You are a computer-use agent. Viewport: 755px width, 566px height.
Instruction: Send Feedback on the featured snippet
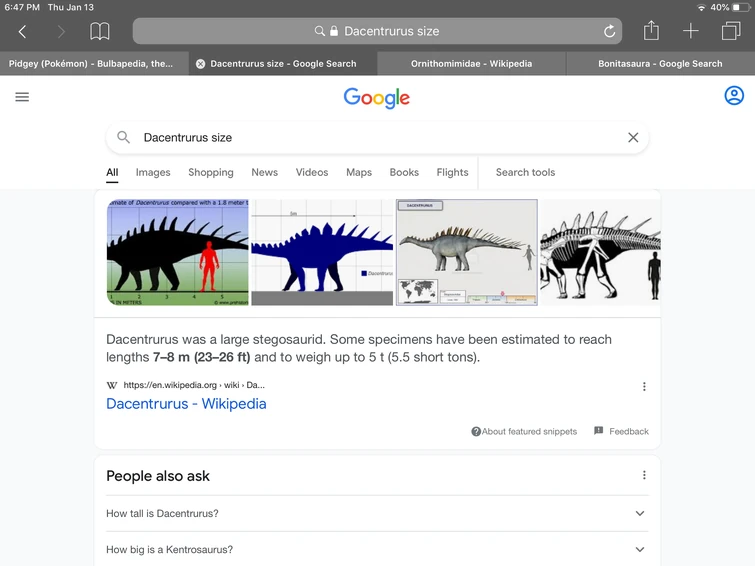[621, 432]
